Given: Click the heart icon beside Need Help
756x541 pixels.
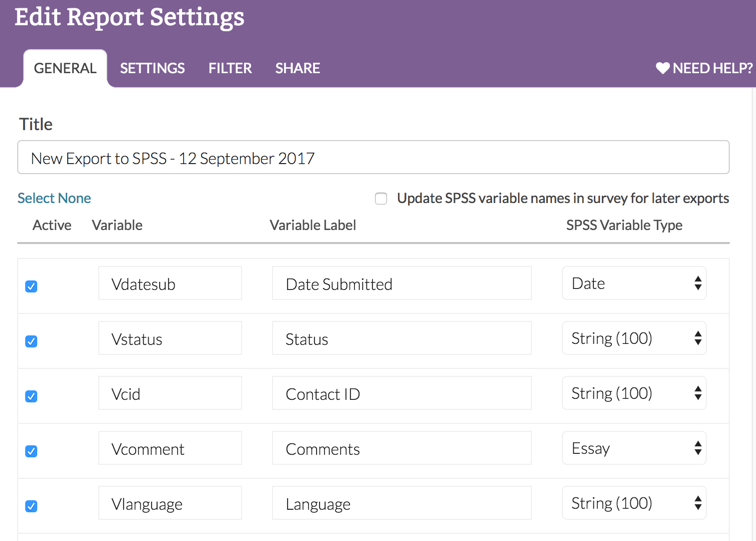Looking at the screenshot, I should click(x=662, y=69).
